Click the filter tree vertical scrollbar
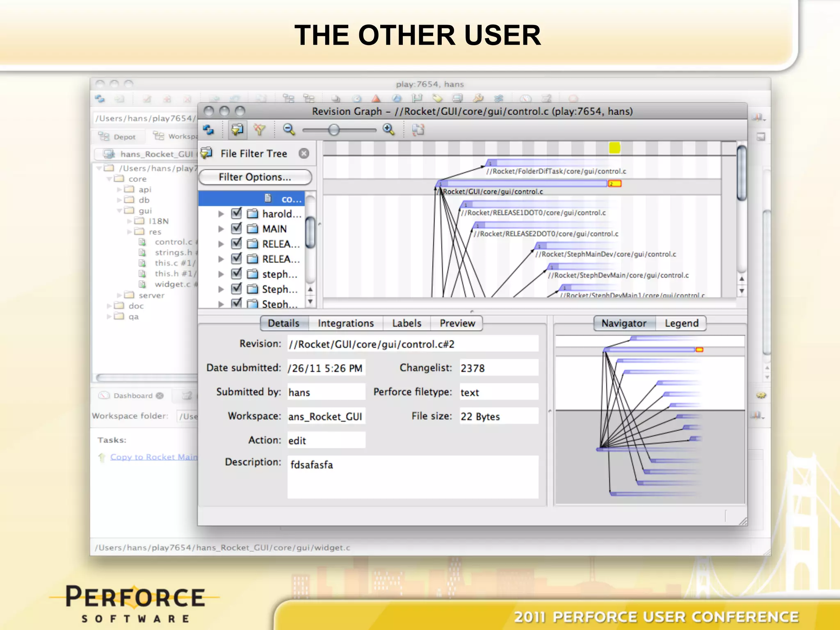 pos(310,232)
